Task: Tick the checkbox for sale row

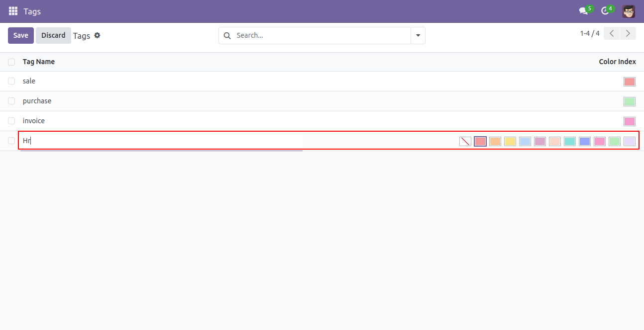Action: (x=11, y=81)
